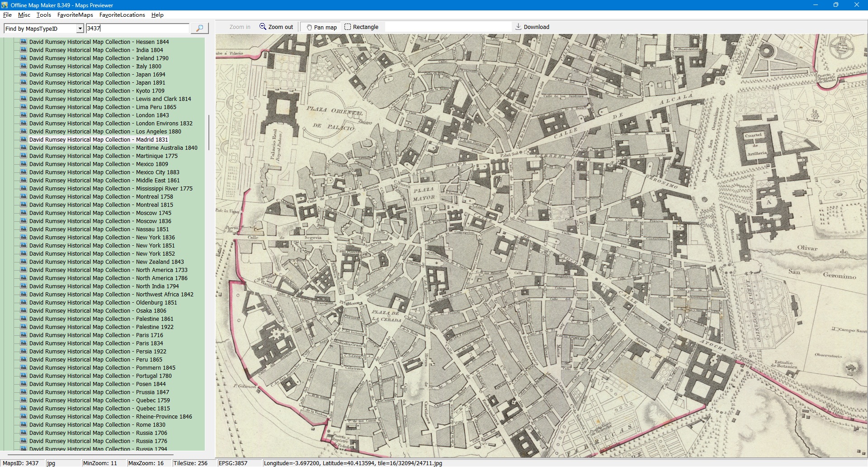
Task: Select Maritime Australia 1840 entry
Action: click(x=113, y=148)
